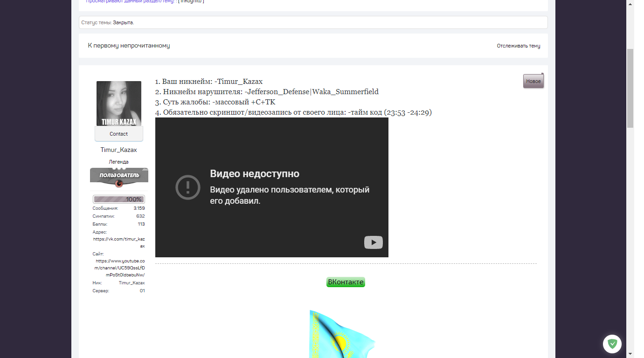Click the Видео удалено пользователем message
644x358 pixels.
tap(290, 196)
